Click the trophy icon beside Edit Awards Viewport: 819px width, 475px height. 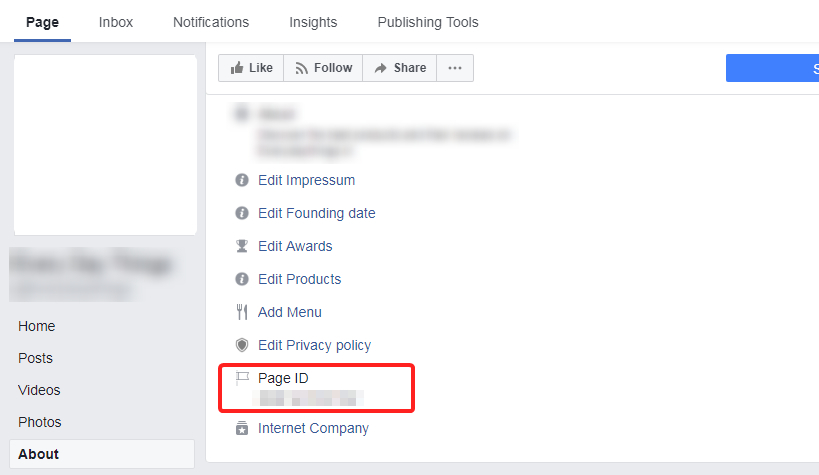click(x=242, y=246)
